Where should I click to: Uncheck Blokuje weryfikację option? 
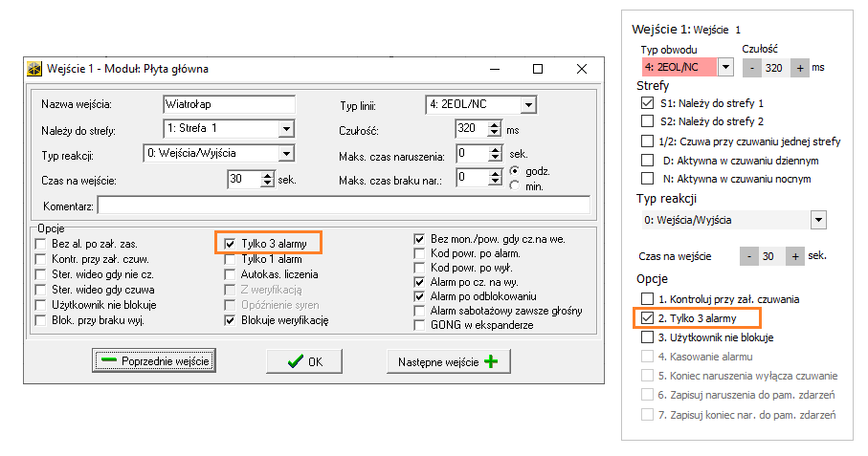coord(230,320)
